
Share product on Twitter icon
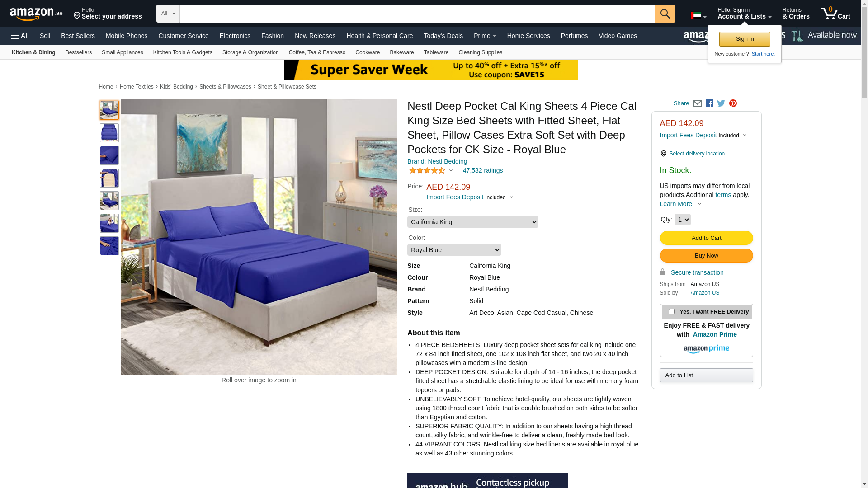point(721,103)
